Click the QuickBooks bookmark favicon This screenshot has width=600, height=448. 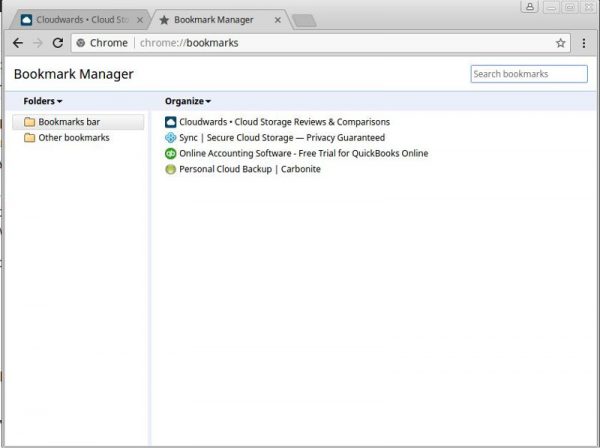click(170, 153)
